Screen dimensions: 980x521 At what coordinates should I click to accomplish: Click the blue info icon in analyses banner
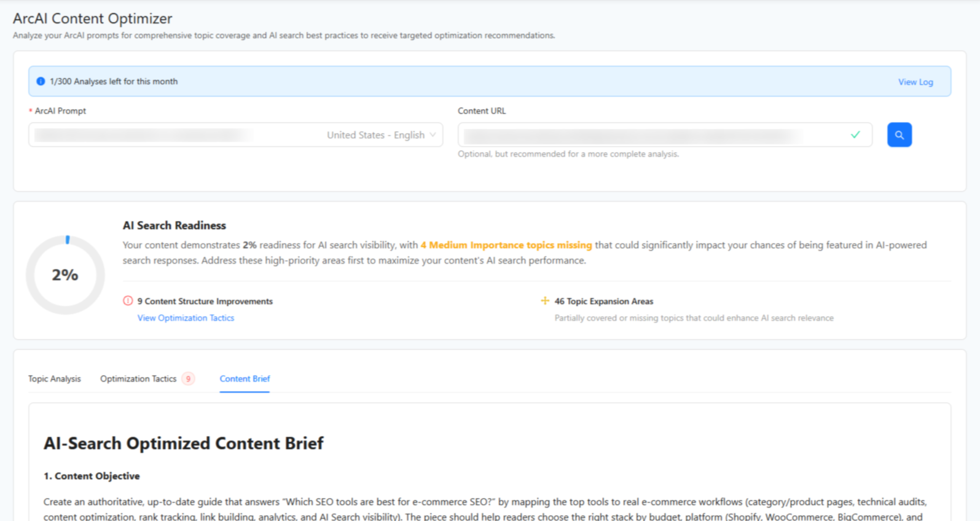tap(41, 81)
